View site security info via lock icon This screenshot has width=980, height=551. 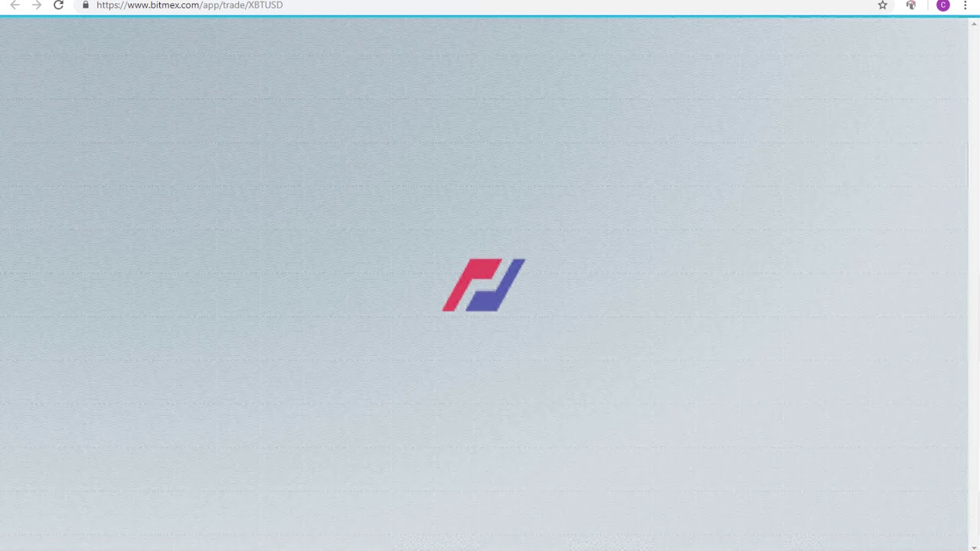click(x=85, y=5)
